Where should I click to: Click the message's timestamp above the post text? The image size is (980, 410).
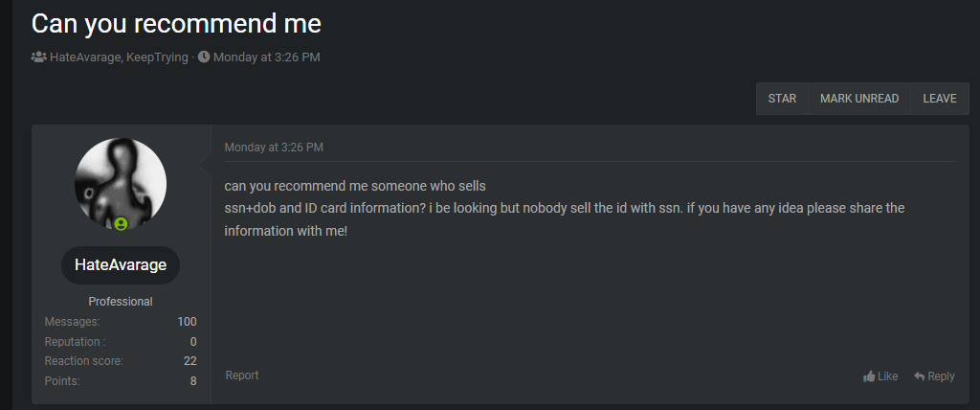coord(274,148)
